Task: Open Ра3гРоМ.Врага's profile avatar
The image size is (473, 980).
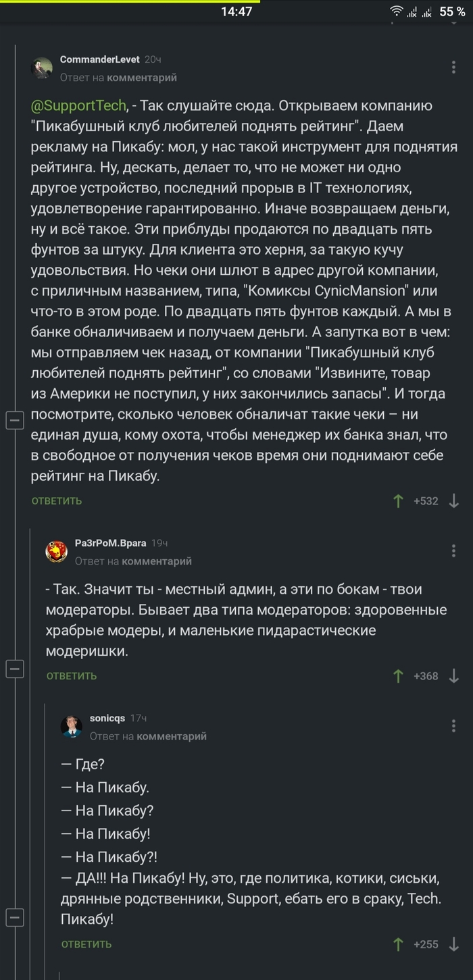Action: 56,552
